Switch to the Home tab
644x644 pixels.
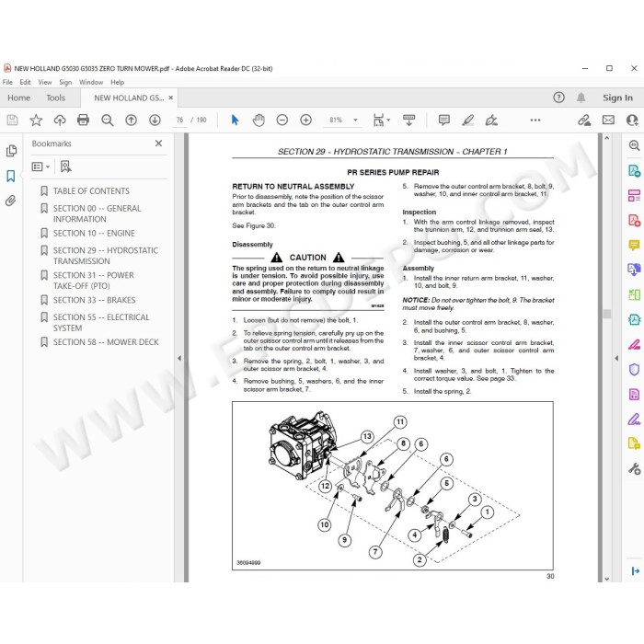click(x=19, y=98)
